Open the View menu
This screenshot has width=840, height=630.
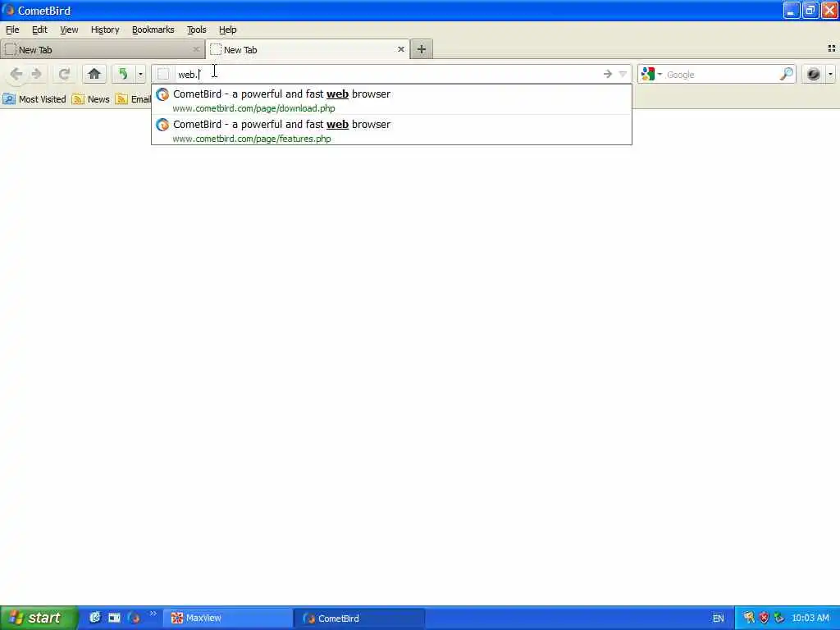point(69,30)
